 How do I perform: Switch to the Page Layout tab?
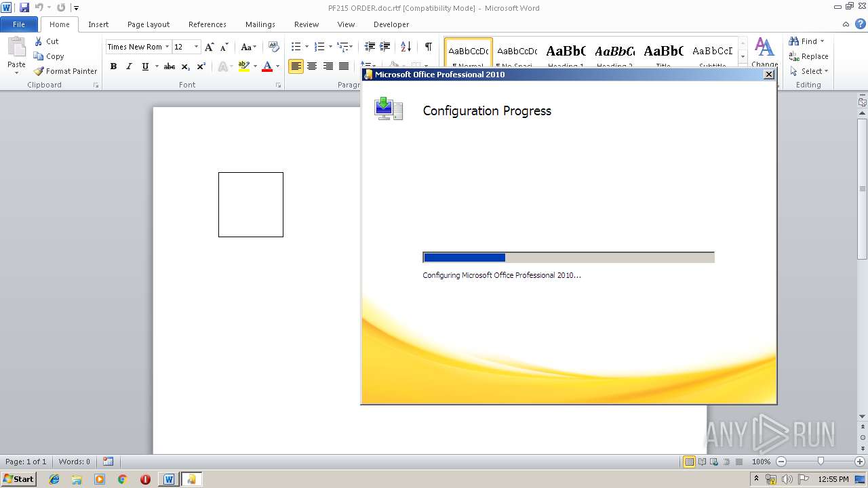point(149,24)
